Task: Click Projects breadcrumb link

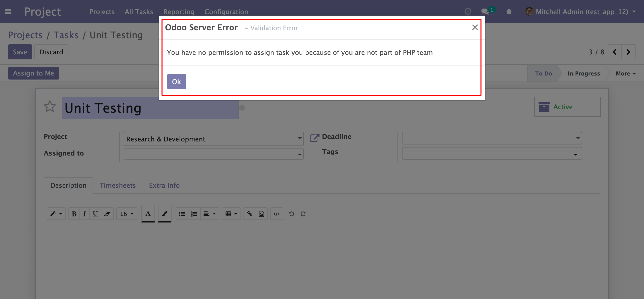Action: click(x=25, y=35)
